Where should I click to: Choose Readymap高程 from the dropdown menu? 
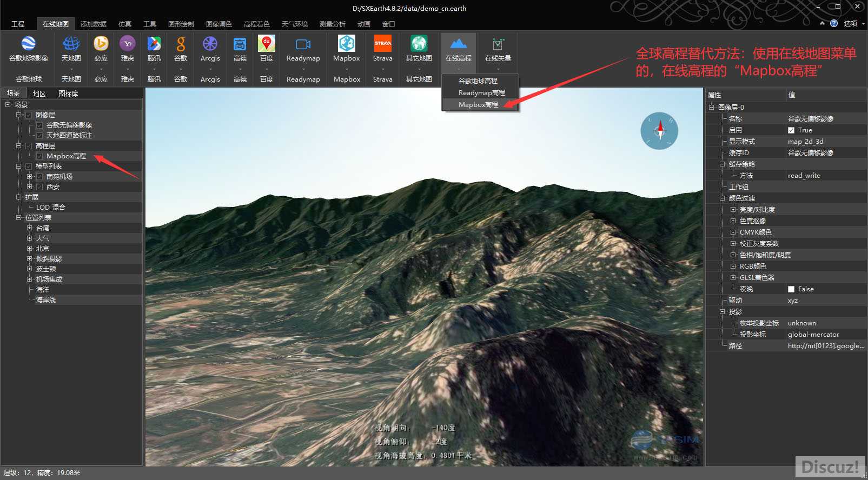(x=480, y=93)
